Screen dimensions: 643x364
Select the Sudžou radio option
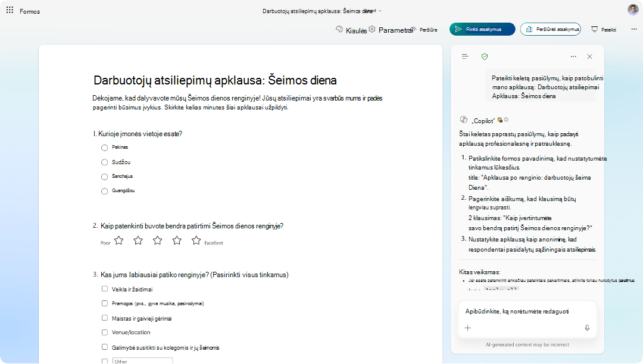point(105,162)
